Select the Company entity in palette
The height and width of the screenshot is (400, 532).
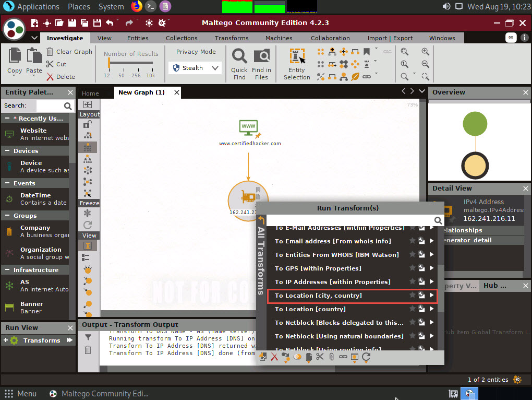pos(35,231)
